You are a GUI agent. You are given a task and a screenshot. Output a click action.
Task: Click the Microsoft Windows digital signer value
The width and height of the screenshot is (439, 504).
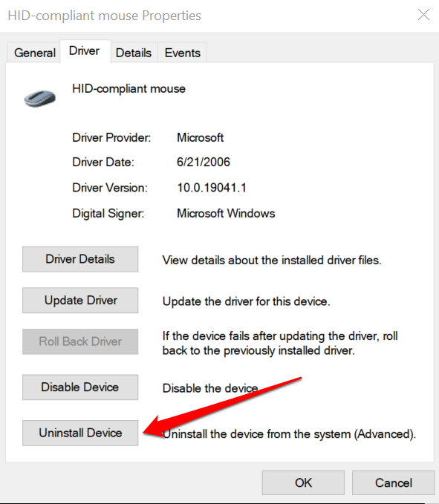226,213
